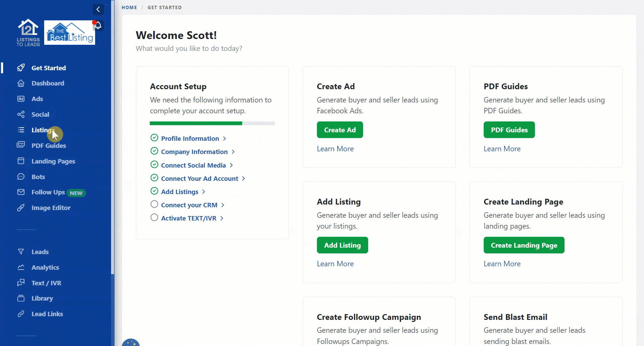Click Learn More under PDF Guides
Screen dimensions: 644x346
coord(502,149)
